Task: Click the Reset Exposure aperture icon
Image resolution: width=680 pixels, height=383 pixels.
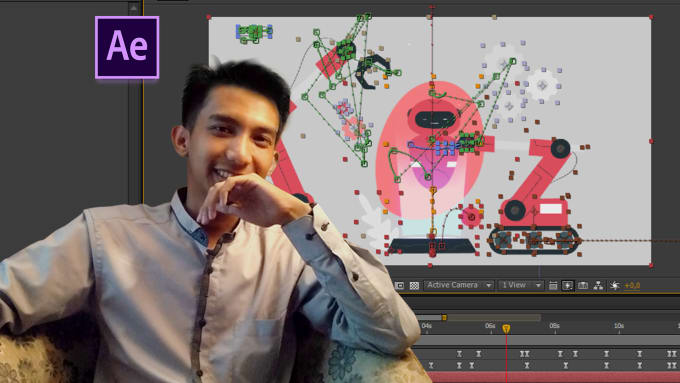Action: coord(615,285)
